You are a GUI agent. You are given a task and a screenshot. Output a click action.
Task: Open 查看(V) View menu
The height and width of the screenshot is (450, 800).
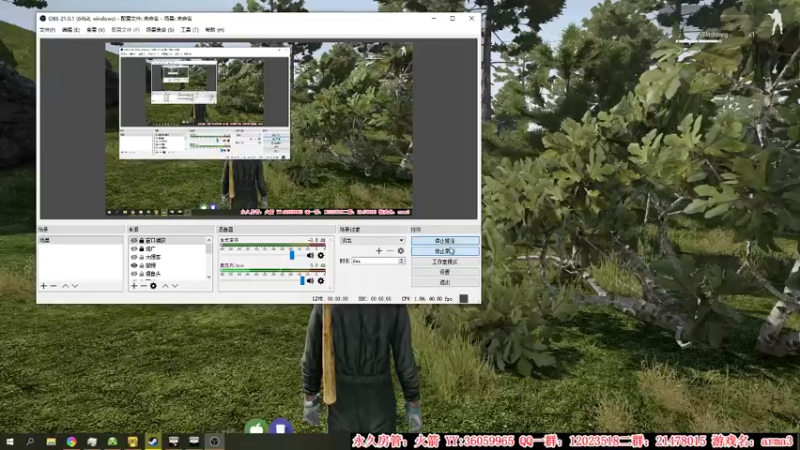(95, 30)
